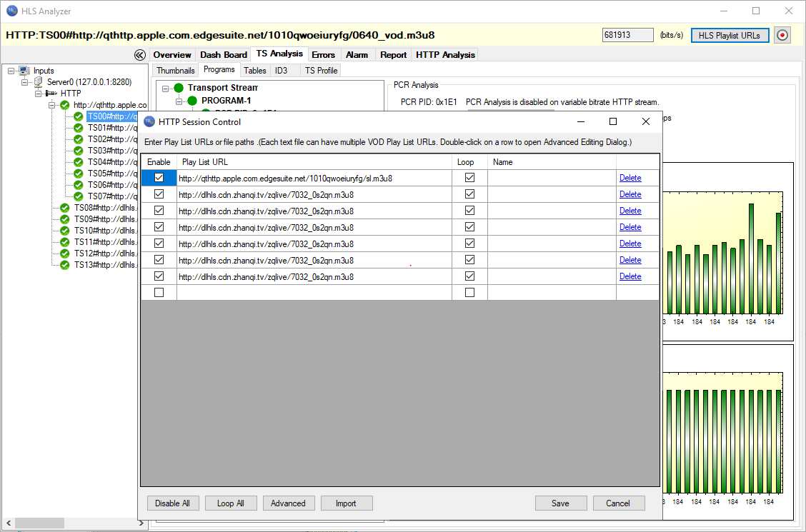Click the green checkmark icon beside TS08
The height and width of the screenshot is (532, 806).
point(65,208)
